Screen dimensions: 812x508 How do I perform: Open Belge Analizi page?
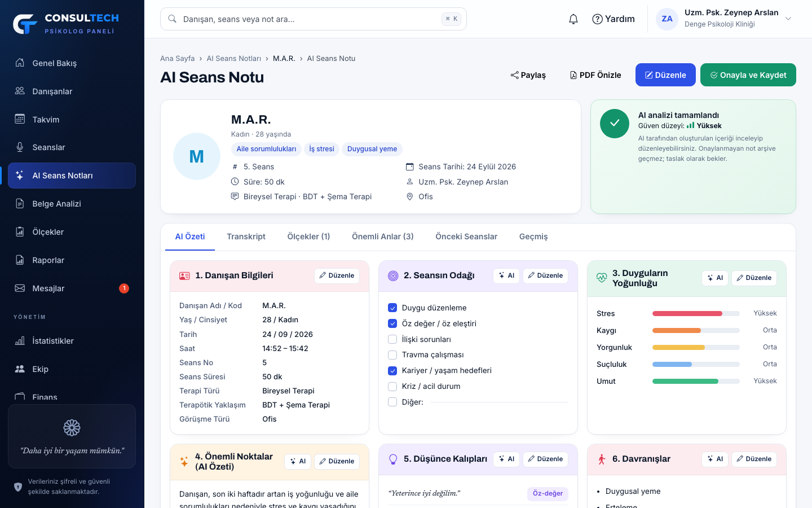click(72, 204)
